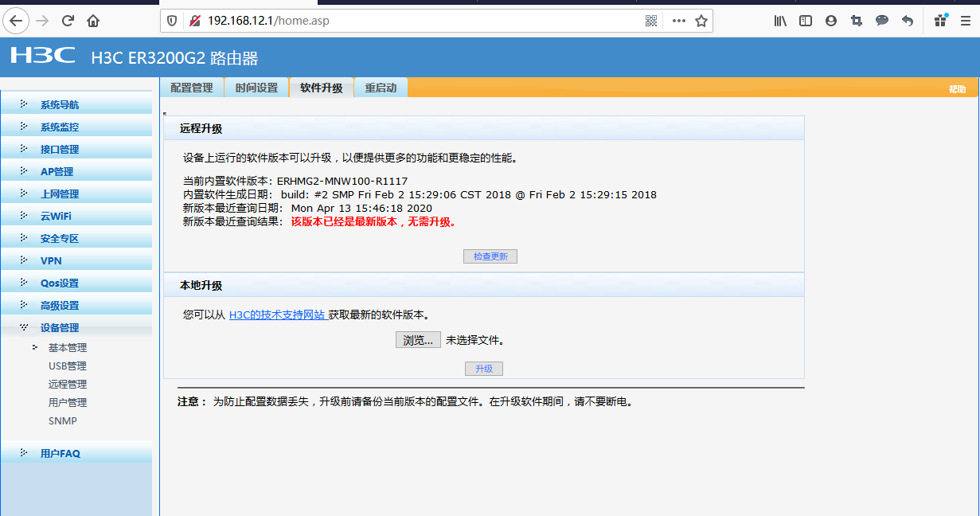Switch to the 时间设置 tab

point(256,88)
